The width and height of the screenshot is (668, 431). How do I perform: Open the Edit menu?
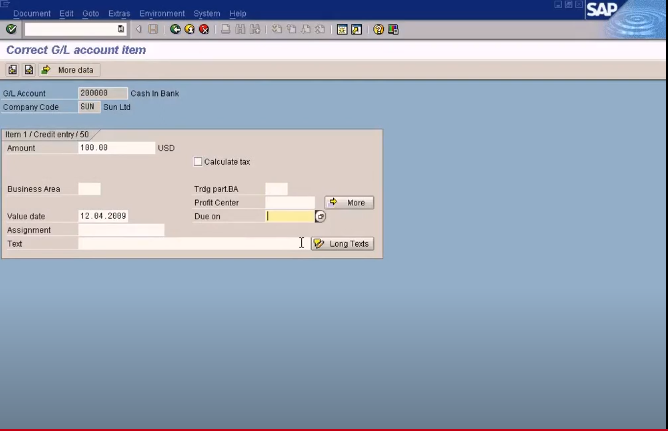(66, 13)
